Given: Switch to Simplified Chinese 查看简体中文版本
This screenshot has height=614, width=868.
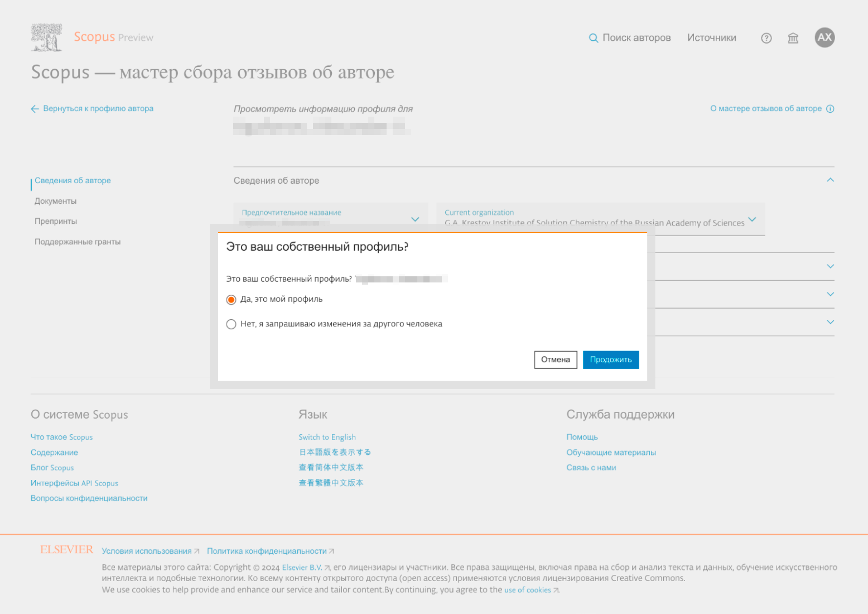Looking at the screenshot, I should [331, 467].
